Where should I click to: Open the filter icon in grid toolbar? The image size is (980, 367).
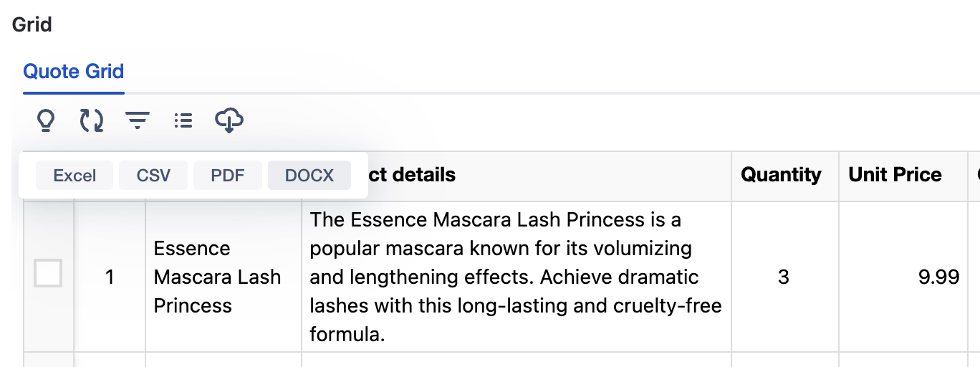coord(138,120)
